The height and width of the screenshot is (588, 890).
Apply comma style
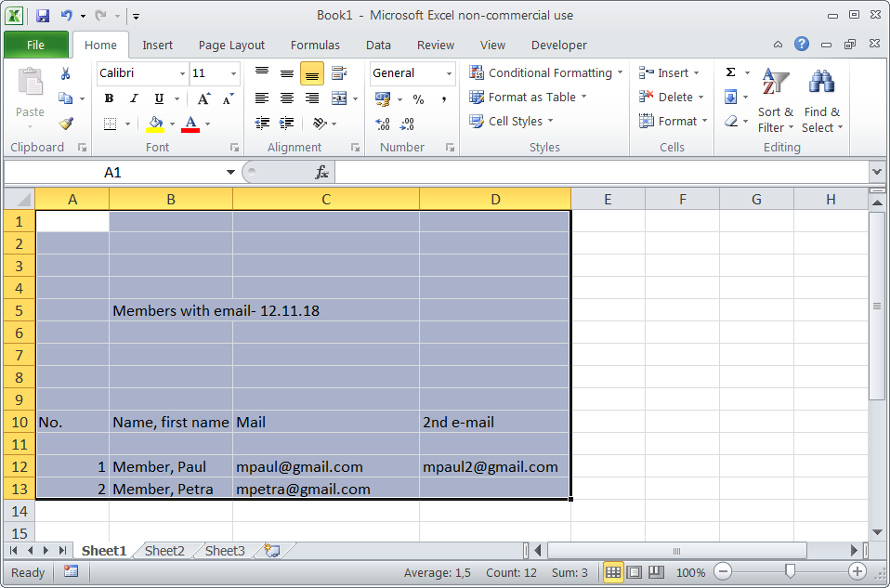coord(443,99)
